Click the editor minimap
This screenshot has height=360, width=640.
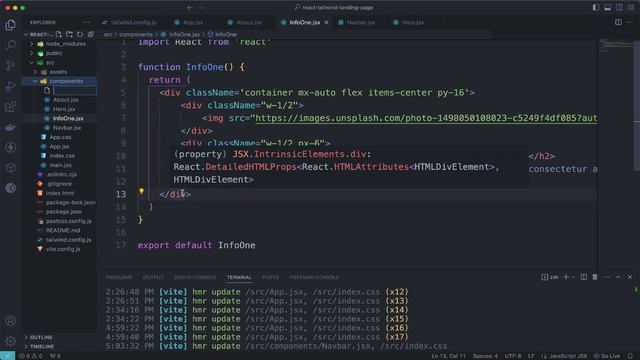pos(616,45)
